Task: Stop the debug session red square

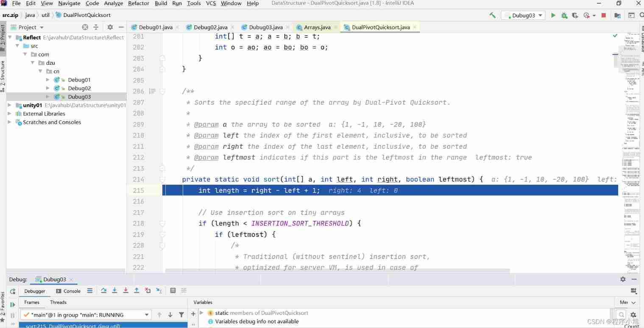Action: coord(604,15)
